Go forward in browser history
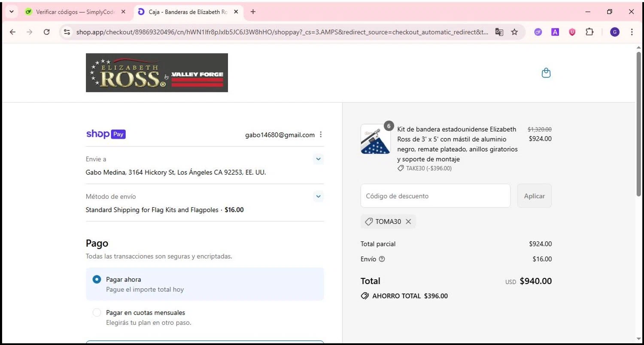This screenshot has height=345, width=644. [x=29, y=32]
